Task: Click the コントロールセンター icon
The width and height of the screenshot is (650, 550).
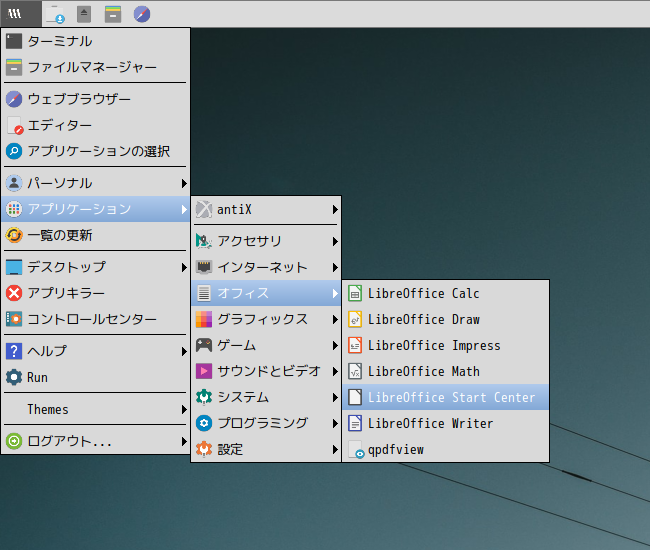Action: click(14, 319)
